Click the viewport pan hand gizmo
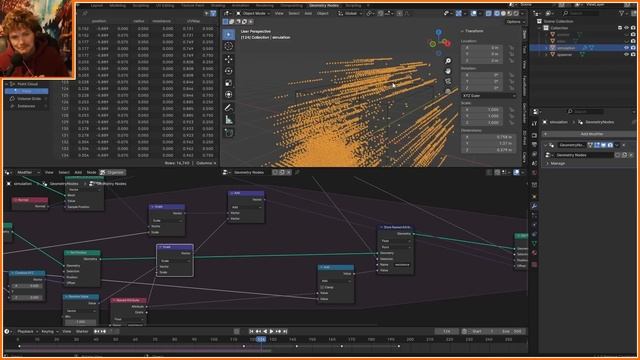 pyautogui.click(x=448, y=71)
